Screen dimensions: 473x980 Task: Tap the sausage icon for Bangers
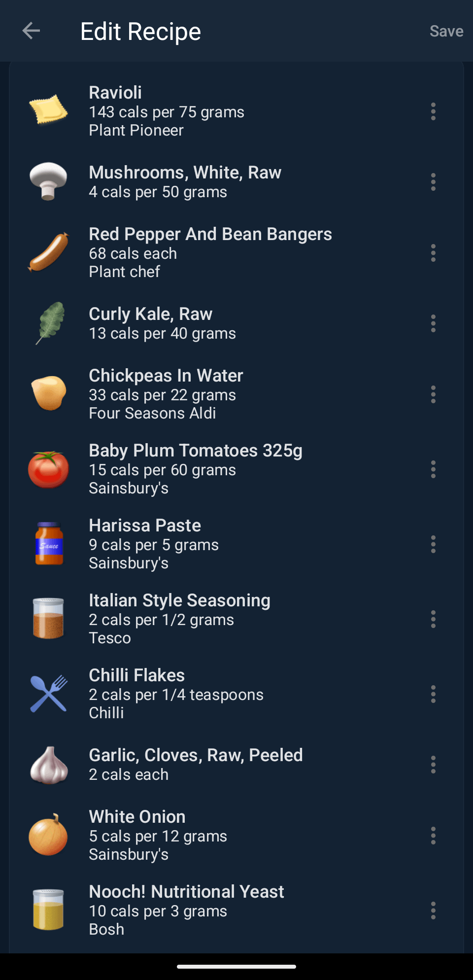click(48, 252)
